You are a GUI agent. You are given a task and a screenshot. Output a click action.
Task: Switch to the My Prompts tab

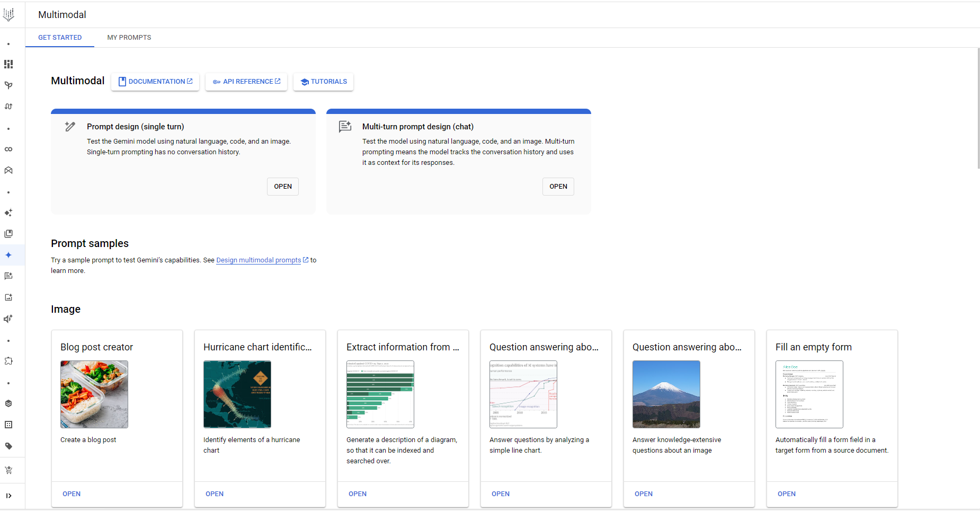129,38
